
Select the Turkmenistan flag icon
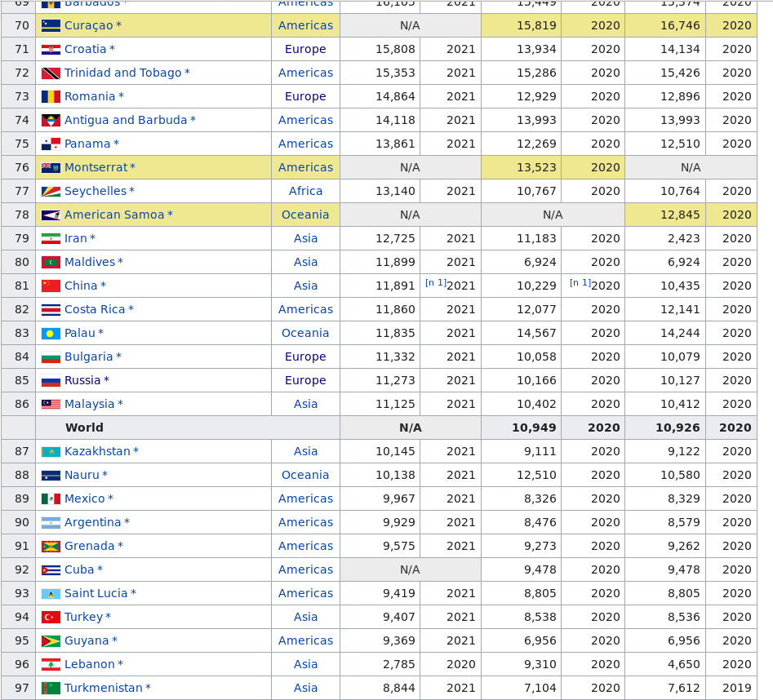pyautogui.click(x=51, y=688)
